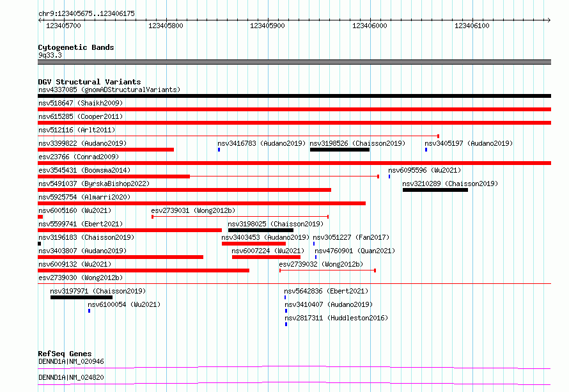This screenshot has height=392, width=569.
Task: Click the blue marker under nsv4760901 (Quan2021)
Action: coord(316,257)
